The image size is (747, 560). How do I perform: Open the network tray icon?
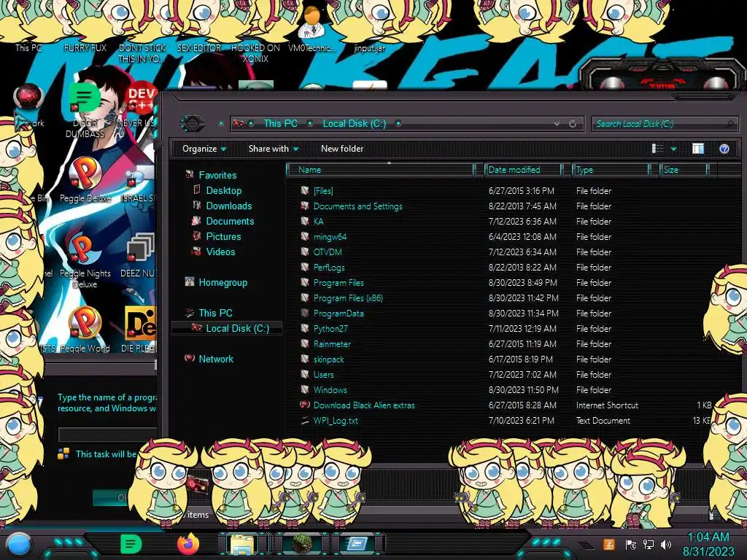(649, 544)
